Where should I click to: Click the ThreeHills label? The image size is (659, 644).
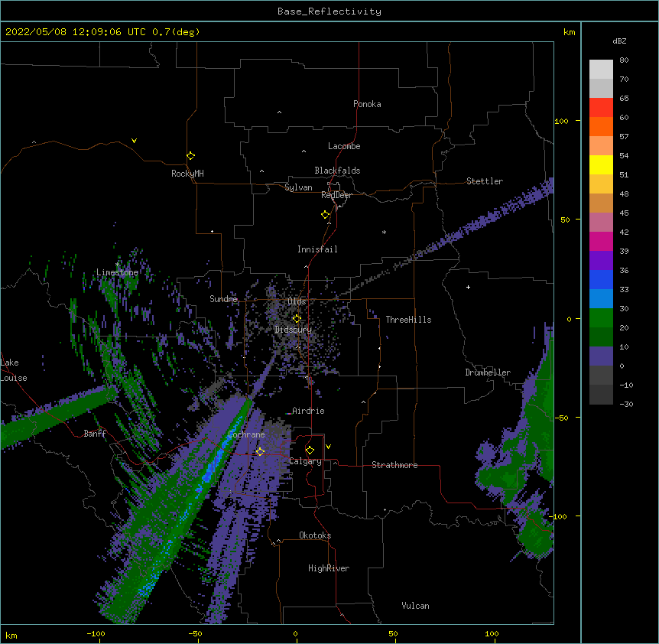pyautogui.click(x=408, y=320)
